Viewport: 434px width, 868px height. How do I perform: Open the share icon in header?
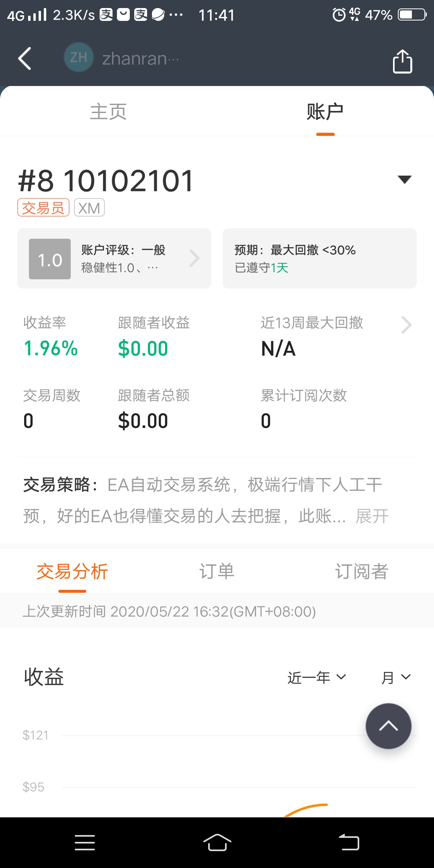[402, 61]
